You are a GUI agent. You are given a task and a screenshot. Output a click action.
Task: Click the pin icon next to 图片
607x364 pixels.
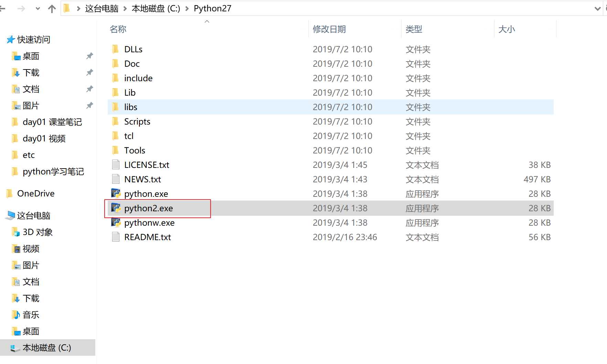(x=90, y=105)
